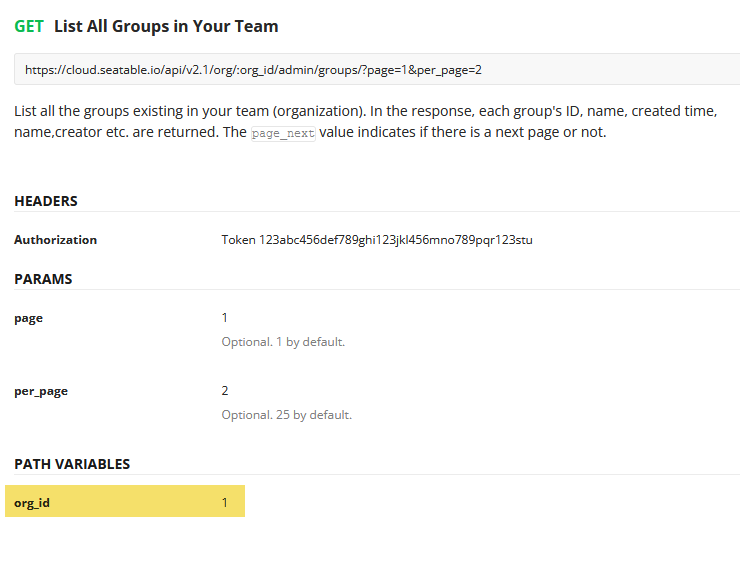Select the PATH VARIABLES section heading
Image resolution: width=740 pixels, height=571 pixels.
click(x=72, y=464)
